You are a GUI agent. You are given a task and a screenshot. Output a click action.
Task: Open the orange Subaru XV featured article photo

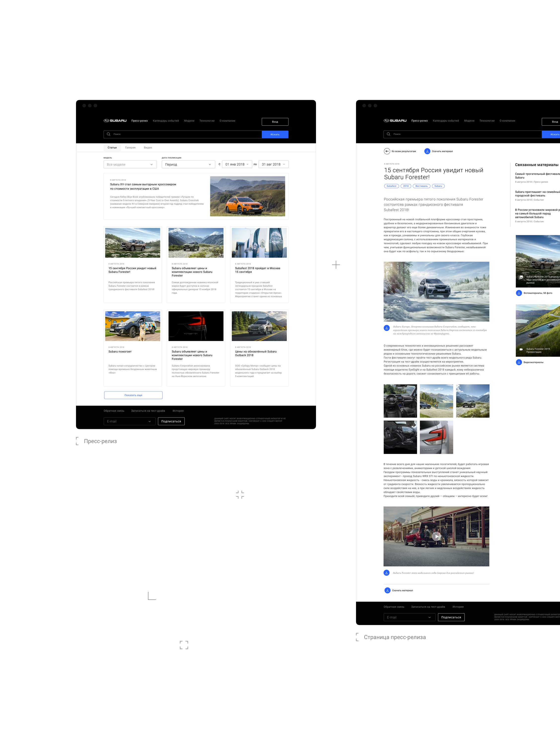pyautogui.click(x=247, y=196)
